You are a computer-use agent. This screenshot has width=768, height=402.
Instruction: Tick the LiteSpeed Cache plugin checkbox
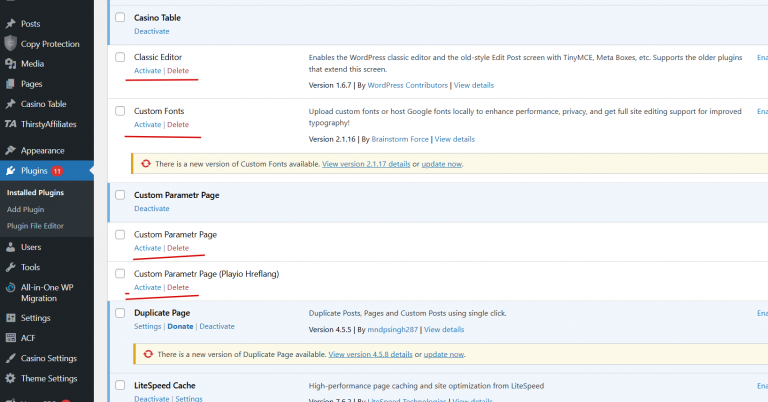coord(120,385)
